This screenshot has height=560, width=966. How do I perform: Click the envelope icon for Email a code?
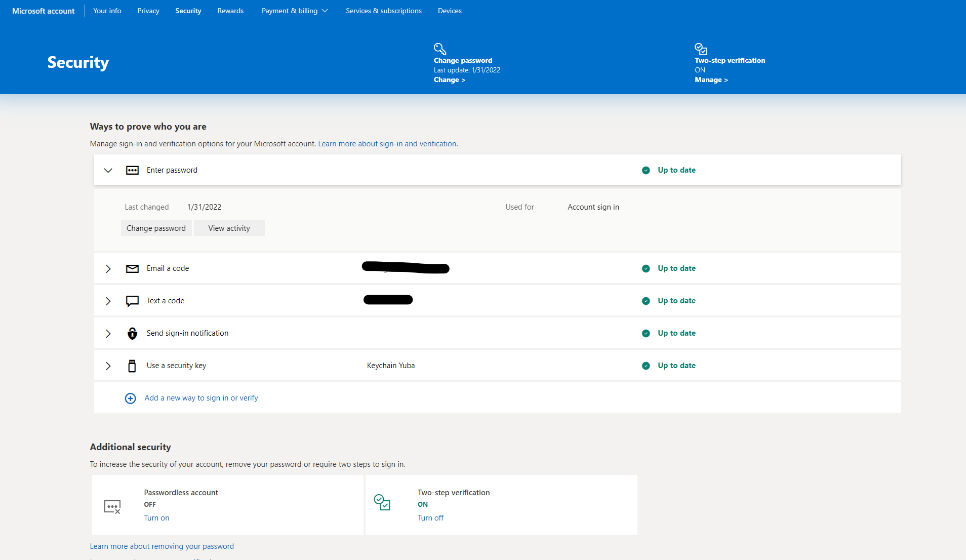(132, 268)
